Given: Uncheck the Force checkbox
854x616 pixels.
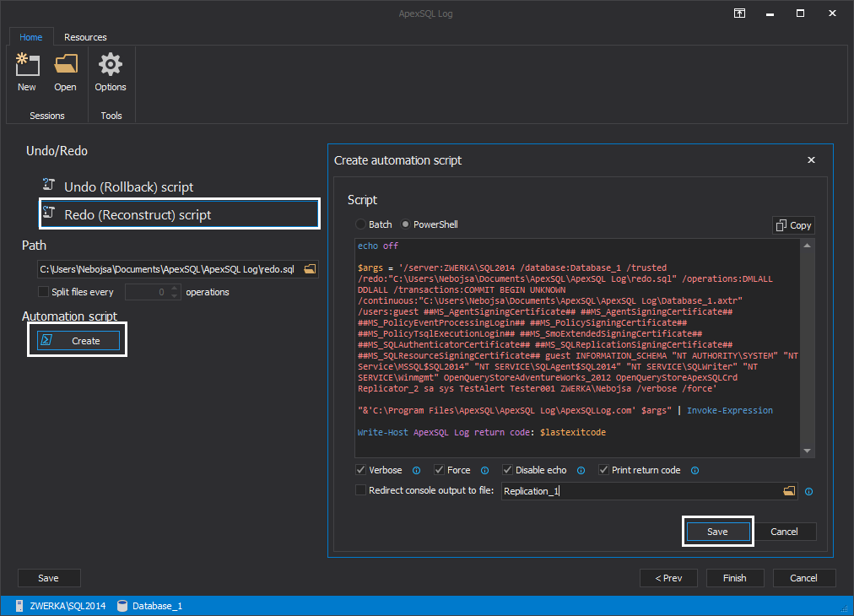Looking at the screenshot, I should 439,470.
